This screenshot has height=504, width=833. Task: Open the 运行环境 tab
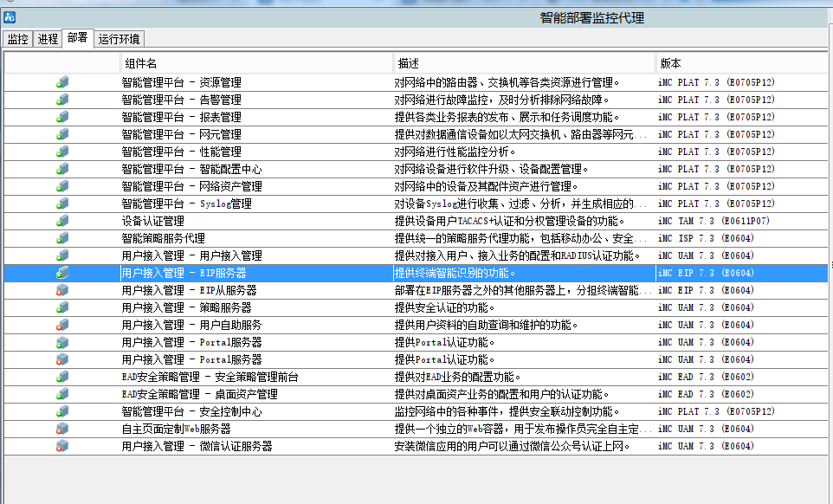coord(119,39)
